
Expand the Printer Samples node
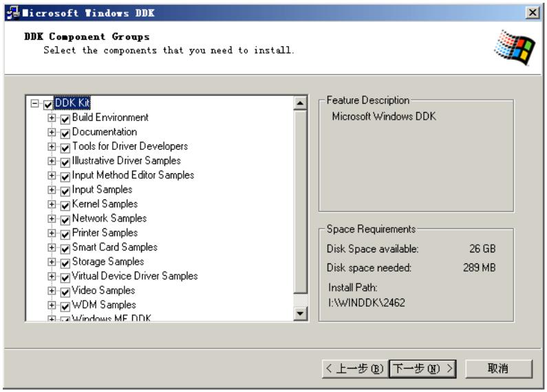(x=52, y=233)
